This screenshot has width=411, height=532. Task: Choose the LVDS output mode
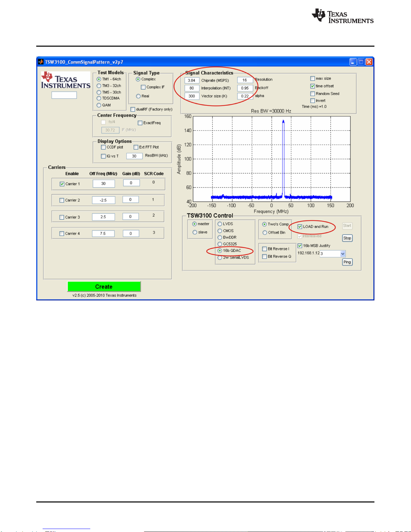tap(220, 224)
